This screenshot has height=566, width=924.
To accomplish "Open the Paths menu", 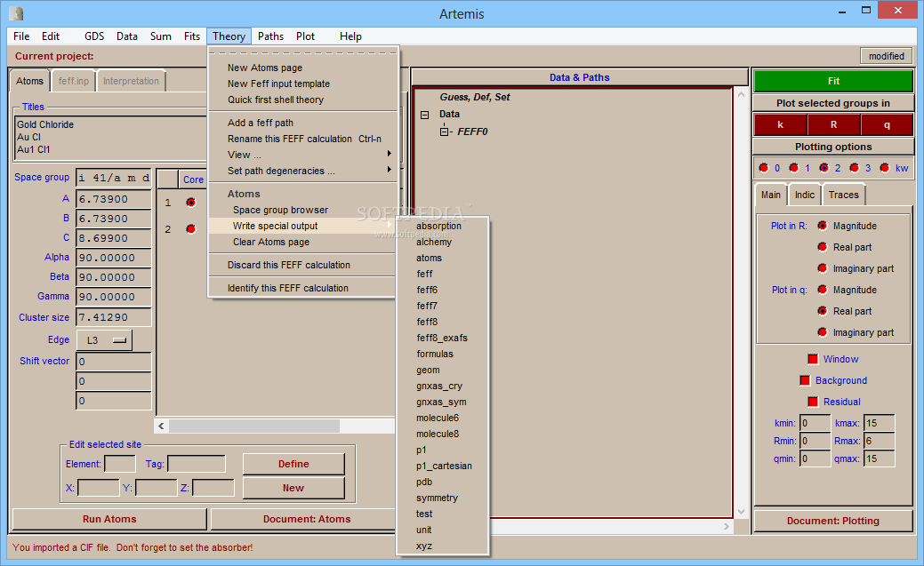I will tap(270, 36).
